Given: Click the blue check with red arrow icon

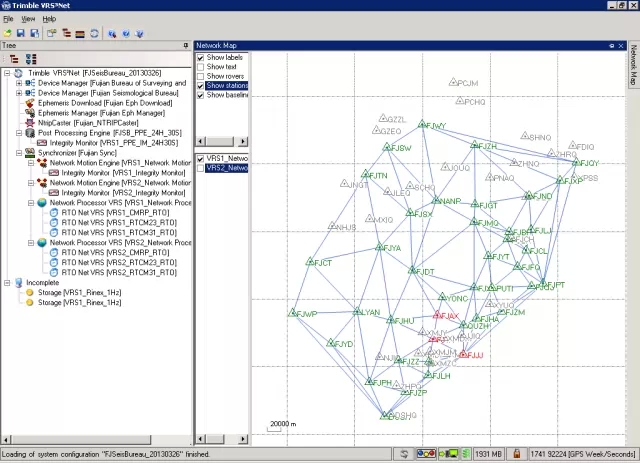Looking at the screenshot, I should (x=112, y=33).
